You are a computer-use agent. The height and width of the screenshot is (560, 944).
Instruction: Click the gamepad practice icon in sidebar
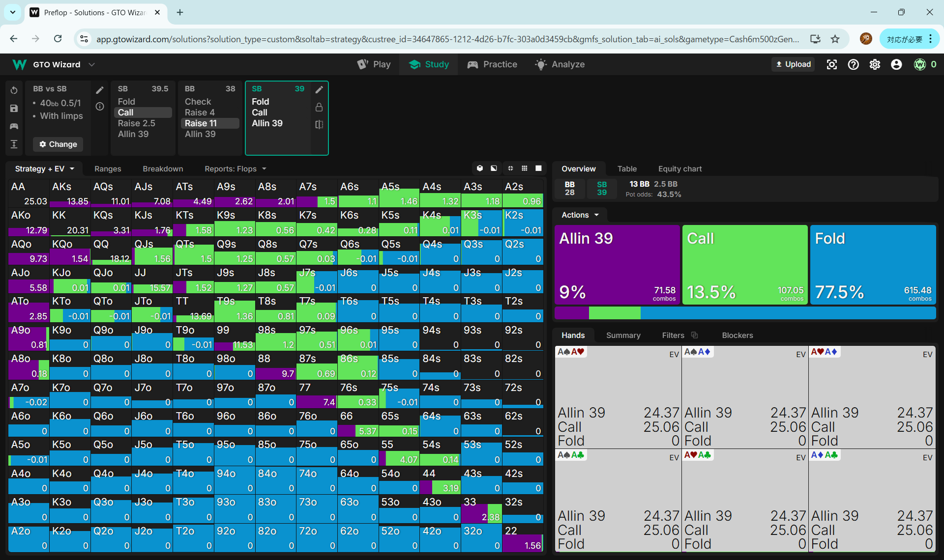click(x=14, y=126)
